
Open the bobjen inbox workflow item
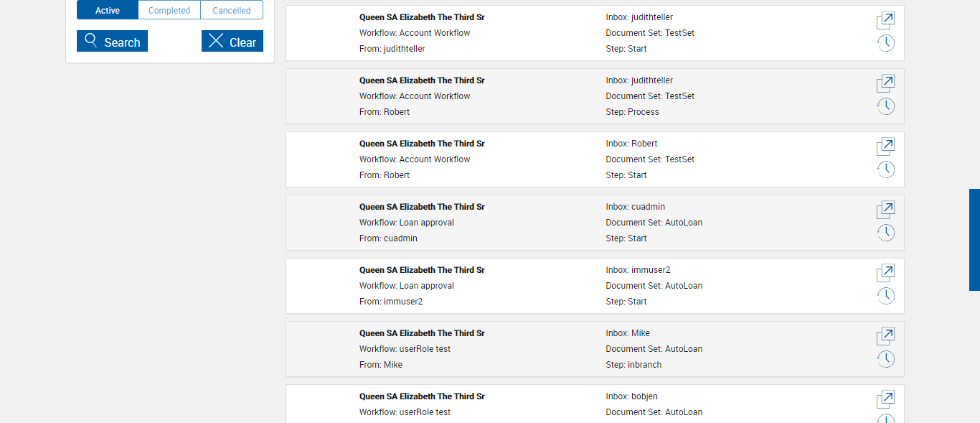tap(885, 399)
